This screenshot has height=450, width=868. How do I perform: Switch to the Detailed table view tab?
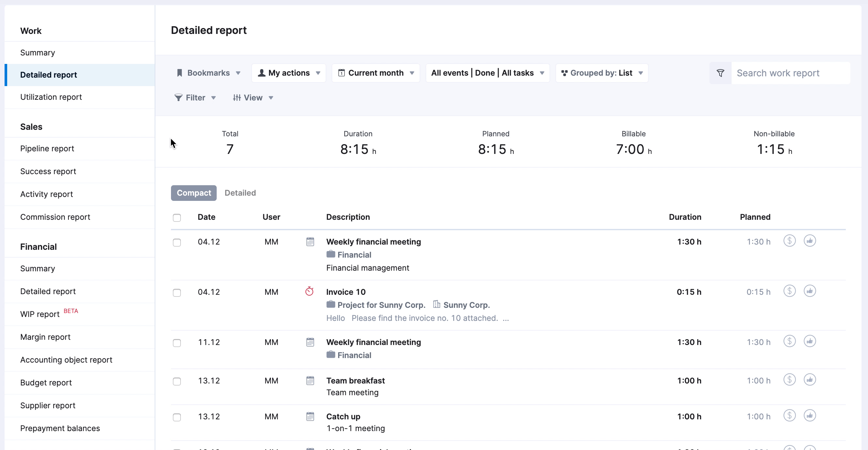240,193
